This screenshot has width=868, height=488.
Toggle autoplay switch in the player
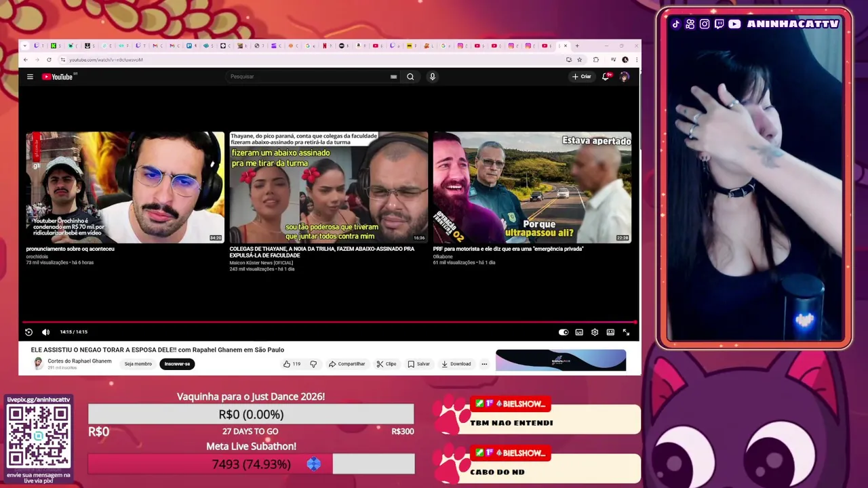tap(564, 332)
